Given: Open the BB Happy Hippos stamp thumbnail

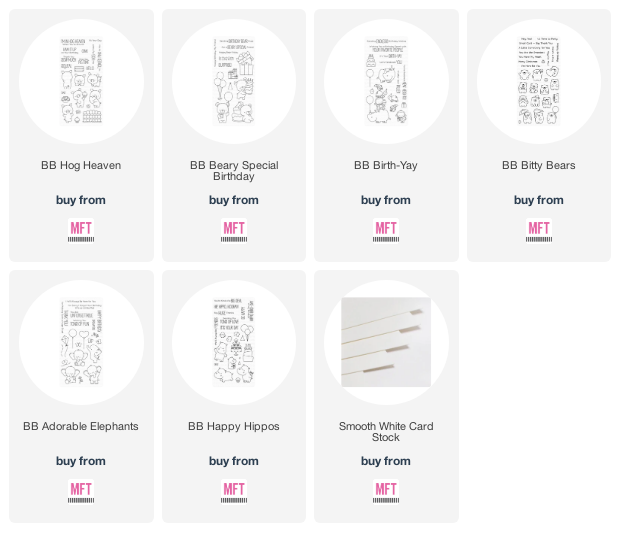Looking at the screenshot, I should [234, 342].
